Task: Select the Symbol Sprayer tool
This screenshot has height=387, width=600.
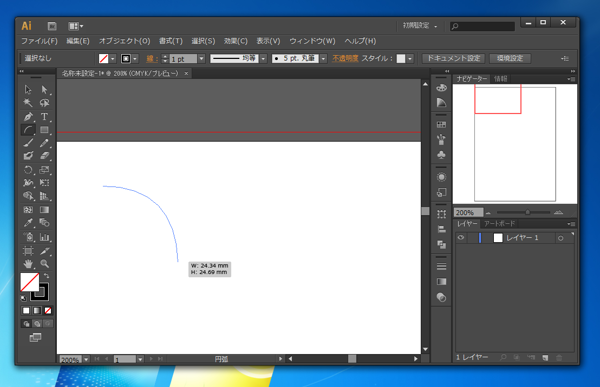Action: [x=28, y=237]
